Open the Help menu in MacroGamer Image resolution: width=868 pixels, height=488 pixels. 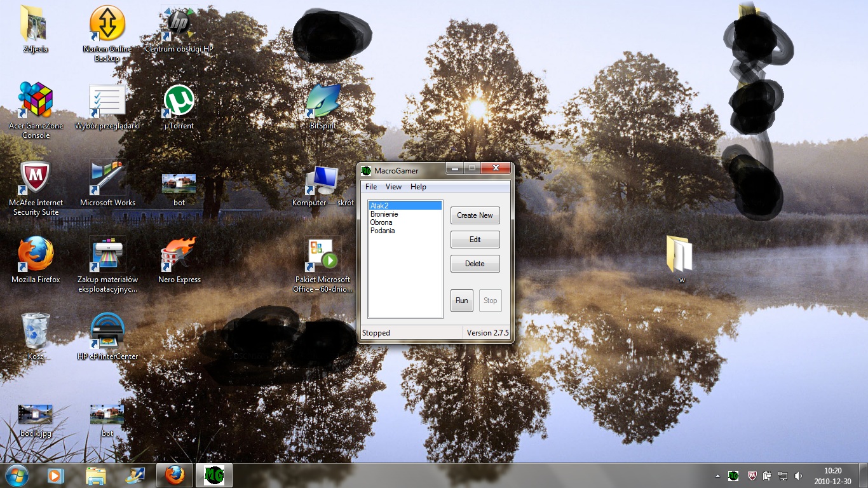tap(418, 187)
